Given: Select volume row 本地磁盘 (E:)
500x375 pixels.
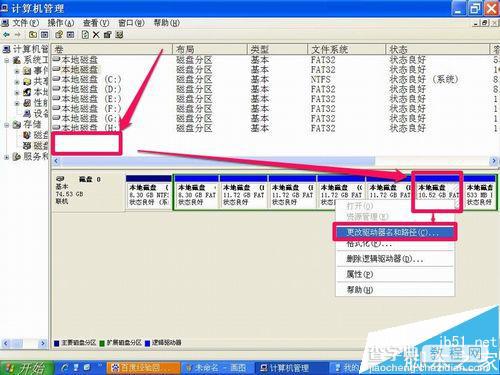Looking at the screenshot, I should (87, 99).
